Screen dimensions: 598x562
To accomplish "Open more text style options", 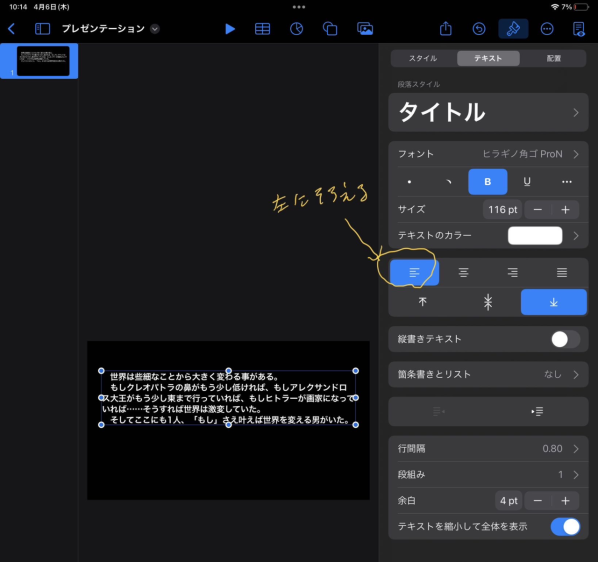I will [x=567, y=182].
